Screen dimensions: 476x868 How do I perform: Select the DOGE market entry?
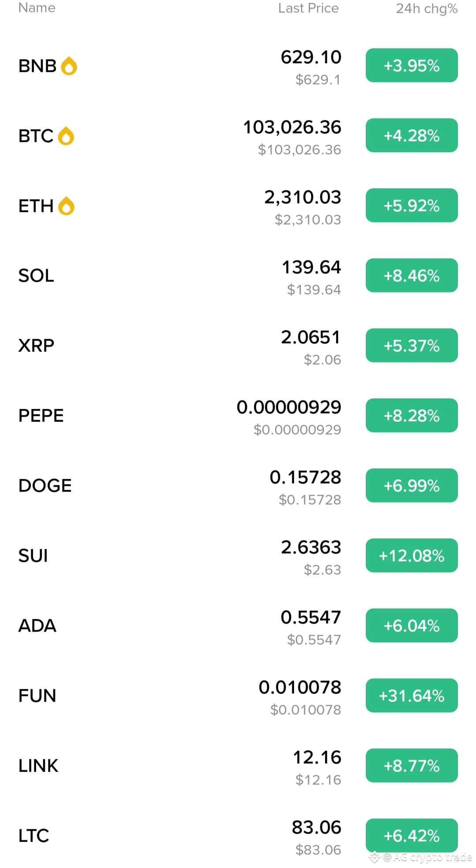238,486
